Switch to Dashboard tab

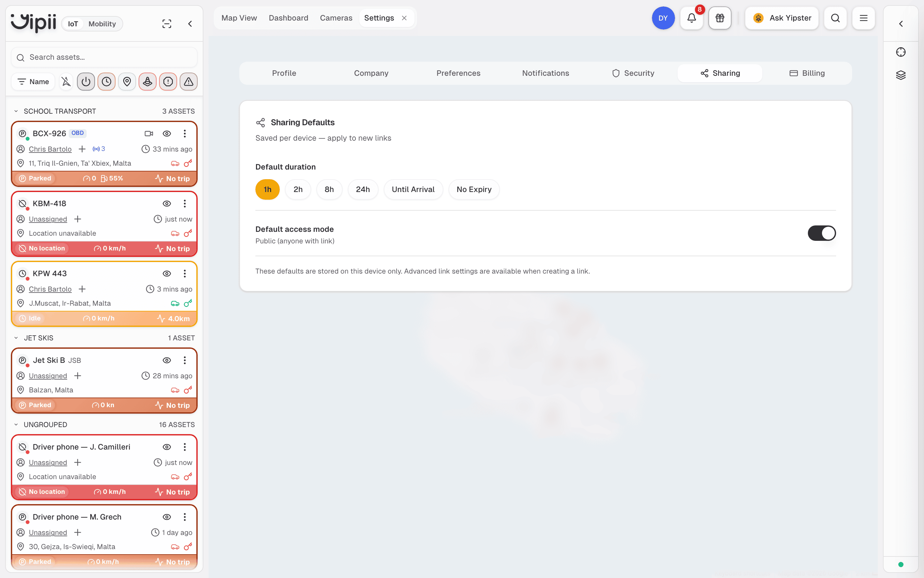pos(288,18)
